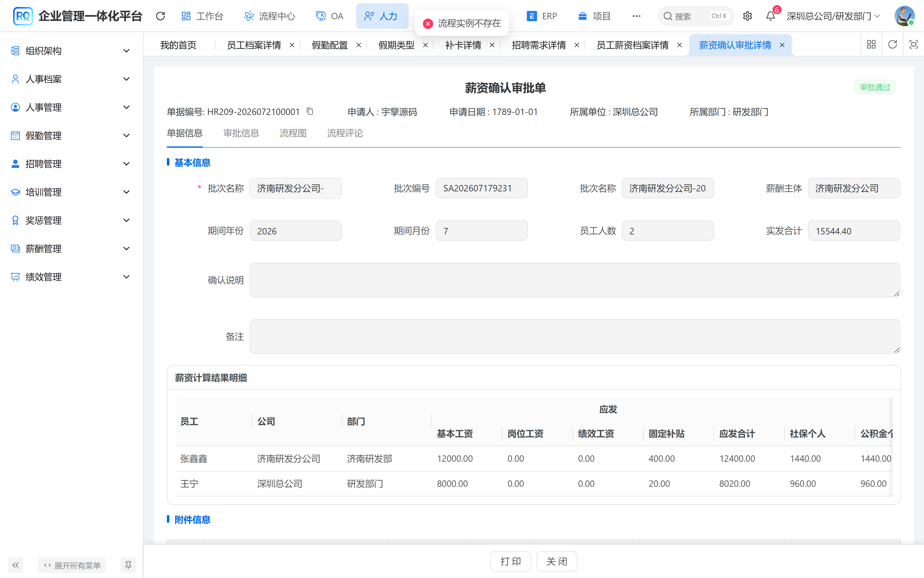This screenshot has width=924, height=578.
Task: Copy the document number HR209-2026072100001
Action: pyautogui.click(x=310, y=111)
